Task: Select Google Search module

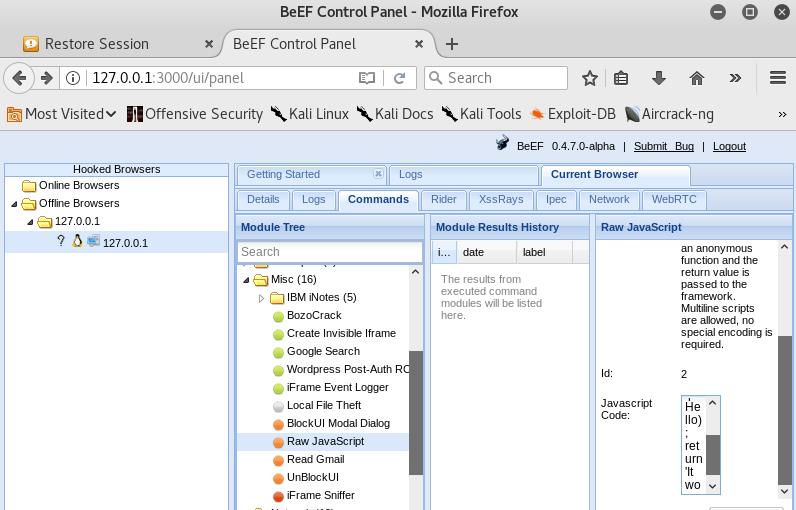Action: point(323,351)
